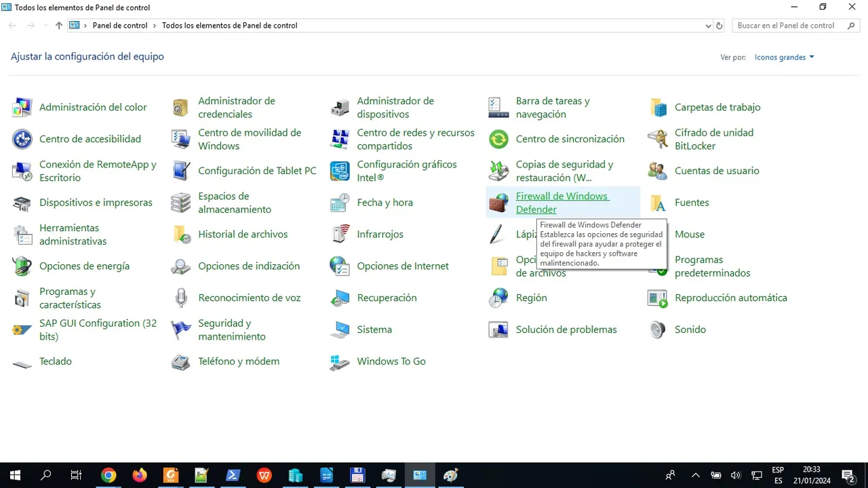Open Fecha y hora icon

click(x=340, y=203)
